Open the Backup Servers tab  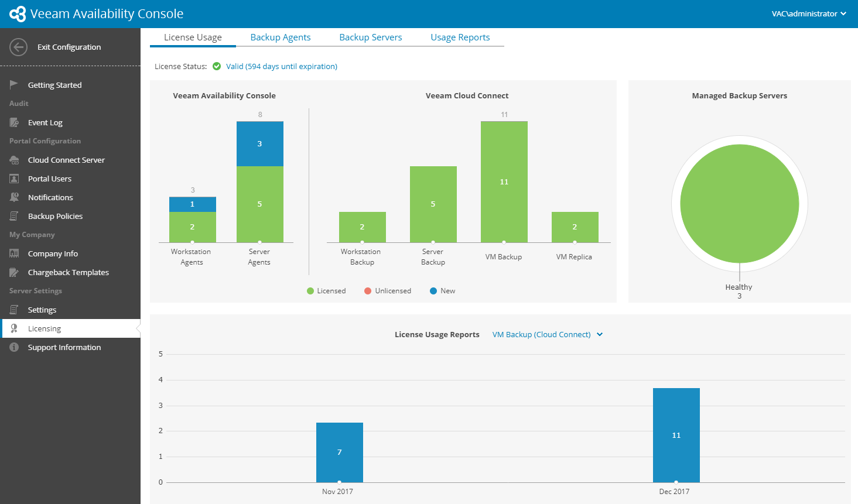tap(371, 37)
